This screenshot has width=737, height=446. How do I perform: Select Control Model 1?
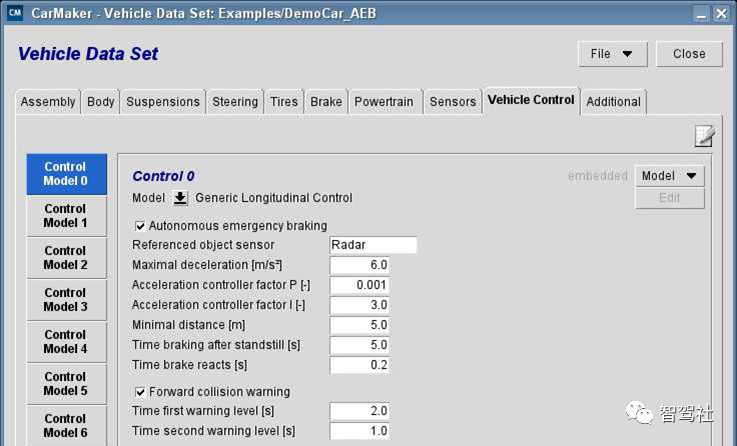66,216
